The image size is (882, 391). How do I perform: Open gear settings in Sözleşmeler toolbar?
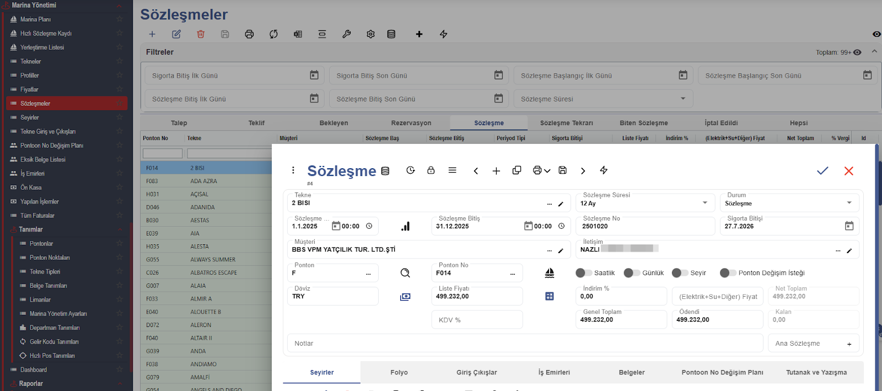click(370, 34)
